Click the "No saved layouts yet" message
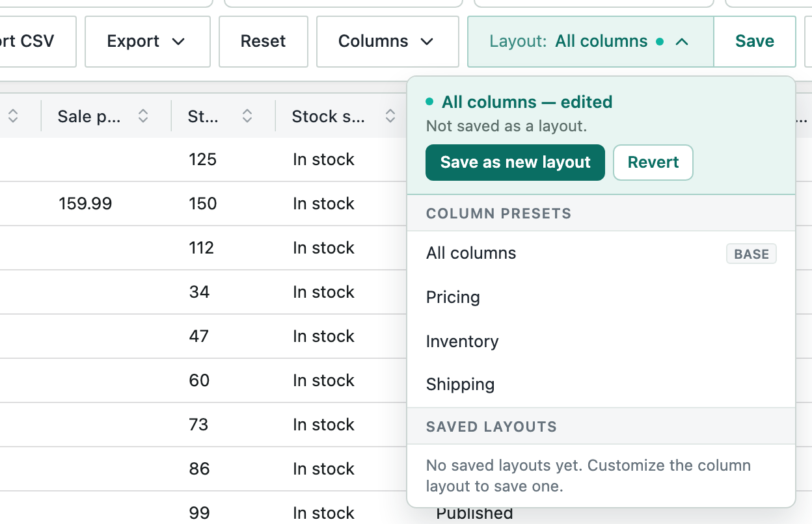Image resolution: width=812 pixels, height=524 pixels. (x=588, y=476)
